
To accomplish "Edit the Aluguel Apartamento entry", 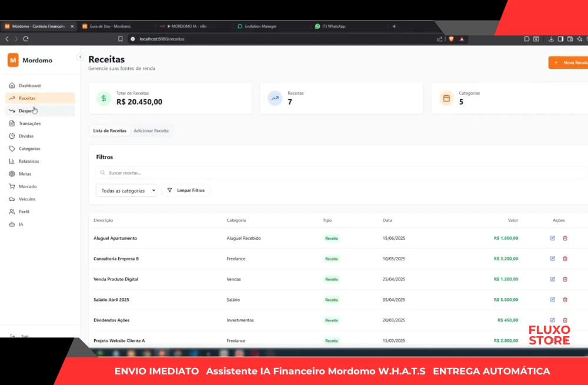I will pos(552,238).
